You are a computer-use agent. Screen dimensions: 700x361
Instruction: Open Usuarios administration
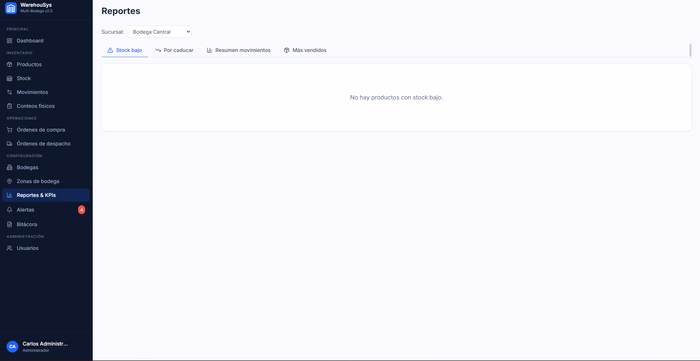[x=46, y=248]
